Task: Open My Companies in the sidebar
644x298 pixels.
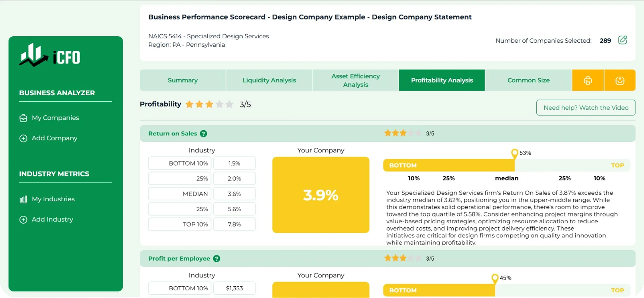Action: click(x=55, y=118)
